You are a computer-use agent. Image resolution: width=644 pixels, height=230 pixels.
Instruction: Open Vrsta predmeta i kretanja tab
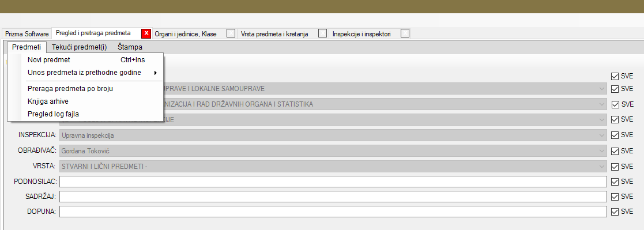(274, 34)
